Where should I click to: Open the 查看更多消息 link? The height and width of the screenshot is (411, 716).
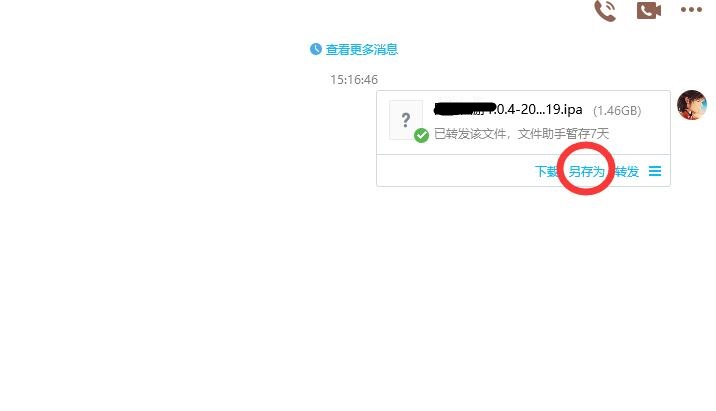point(362,49)
